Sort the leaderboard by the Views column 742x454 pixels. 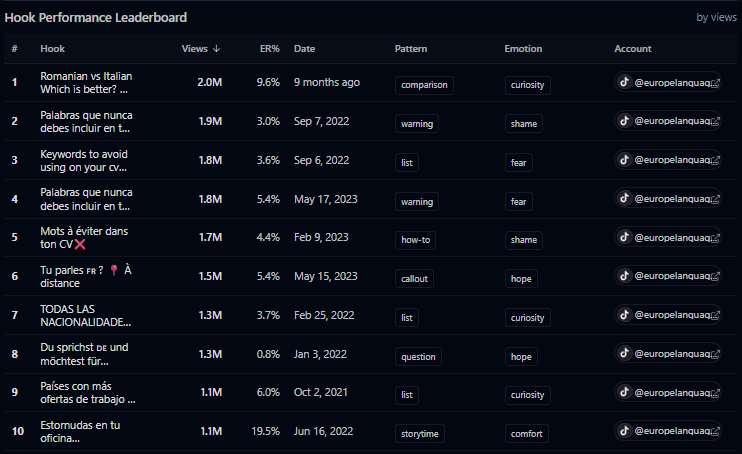201,48
